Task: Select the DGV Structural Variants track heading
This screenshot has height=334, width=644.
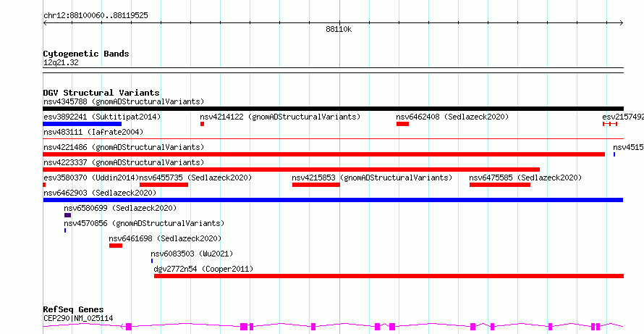Action: [101, 93]
